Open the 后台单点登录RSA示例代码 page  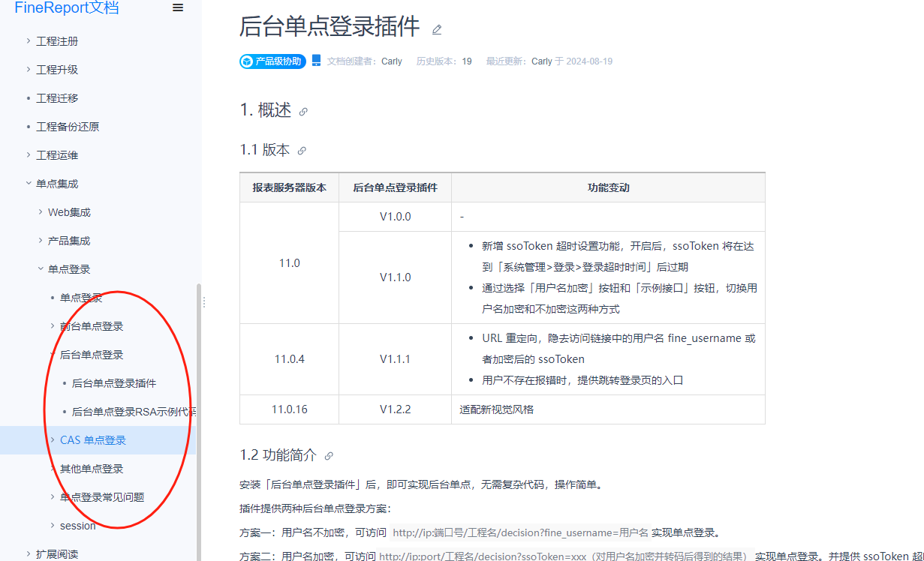[134, 412]
